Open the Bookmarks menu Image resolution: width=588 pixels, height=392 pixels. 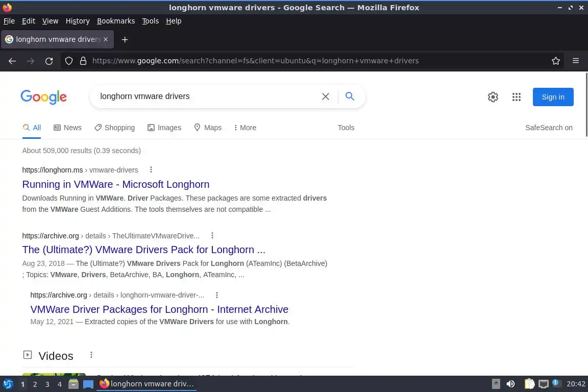(x=116, y=21)
